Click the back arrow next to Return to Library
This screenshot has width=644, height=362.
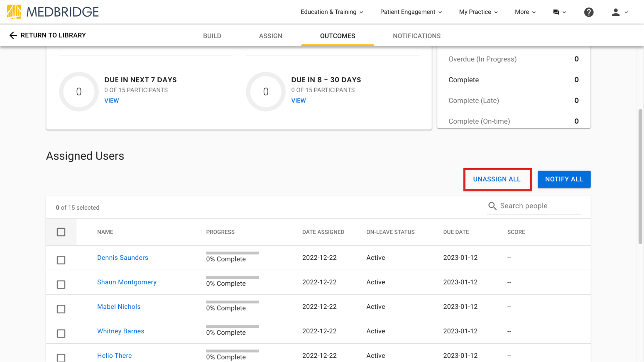click(13, 35)
